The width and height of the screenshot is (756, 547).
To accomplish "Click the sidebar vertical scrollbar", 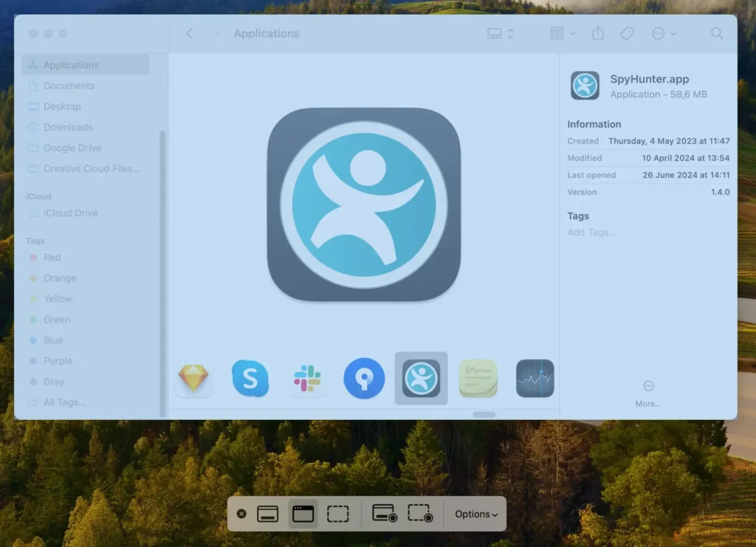I will tap(162, 273).
